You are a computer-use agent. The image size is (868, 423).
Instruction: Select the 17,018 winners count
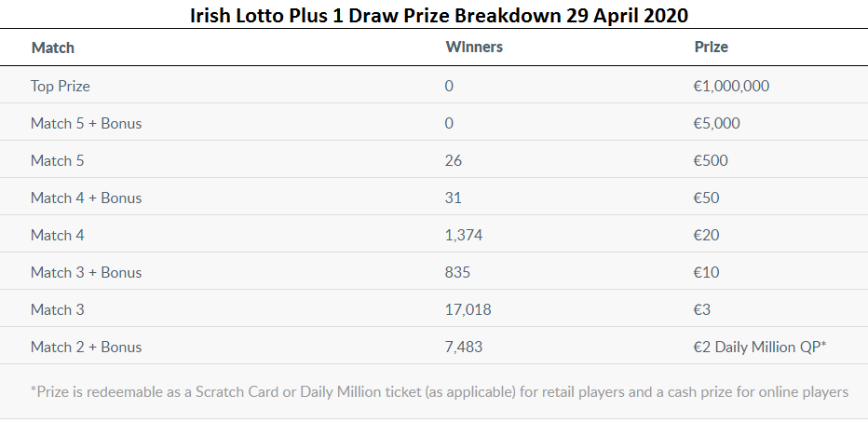(468, 309)
